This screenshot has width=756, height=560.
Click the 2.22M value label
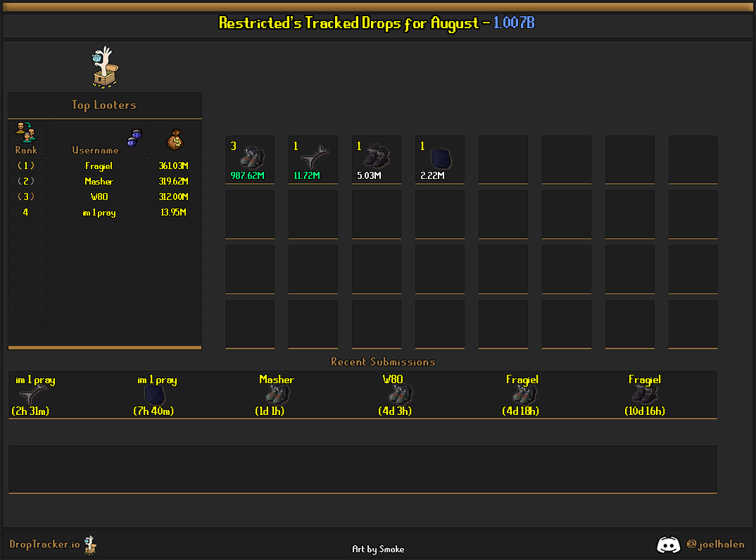[432, 175]
